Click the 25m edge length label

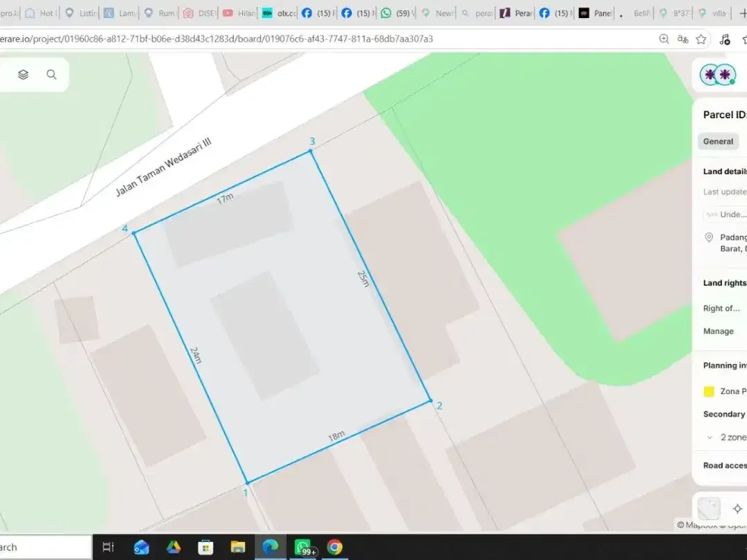(363, 279)
